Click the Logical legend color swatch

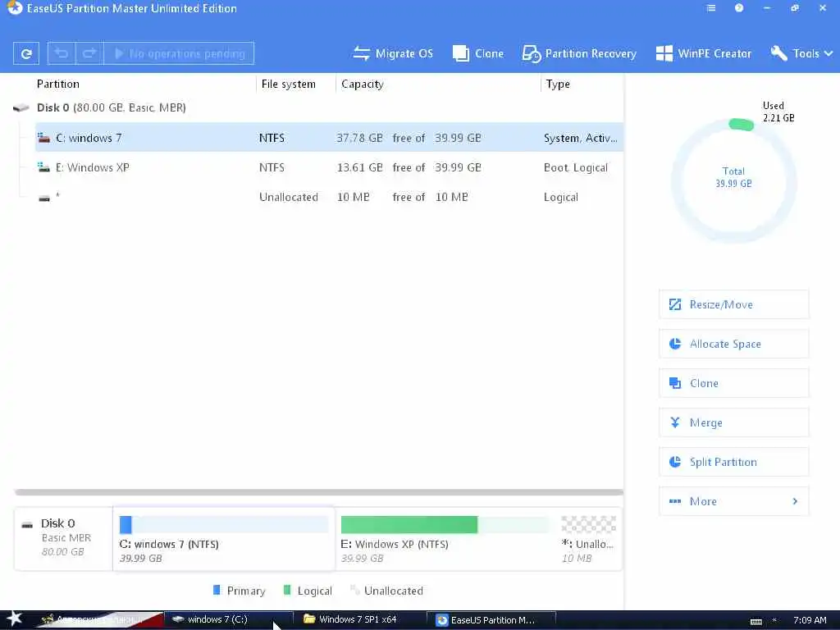pyautogui.click(x=287, y=590)
